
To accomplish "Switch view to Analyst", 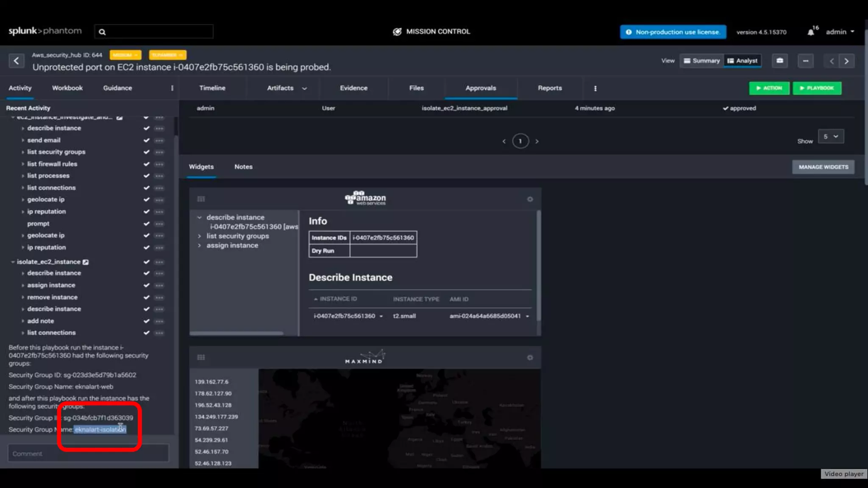I will 743,61.
